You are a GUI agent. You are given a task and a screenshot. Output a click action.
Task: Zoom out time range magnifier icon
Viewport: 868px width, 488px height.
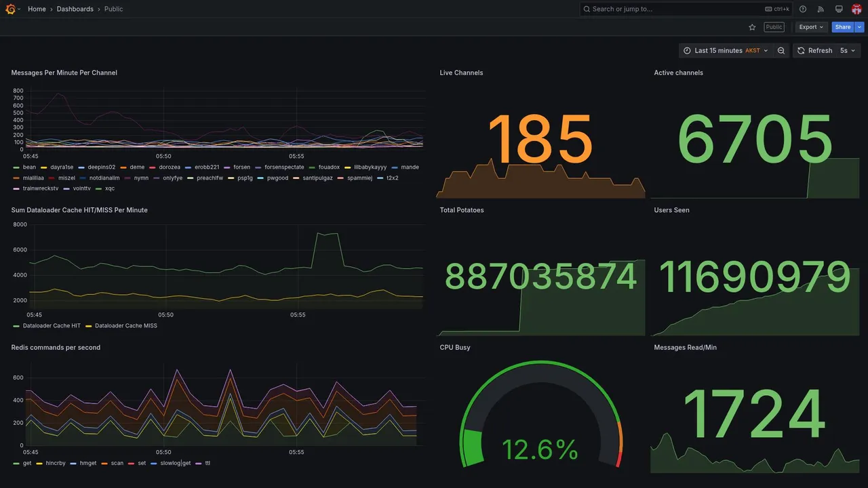coord(781,51)
